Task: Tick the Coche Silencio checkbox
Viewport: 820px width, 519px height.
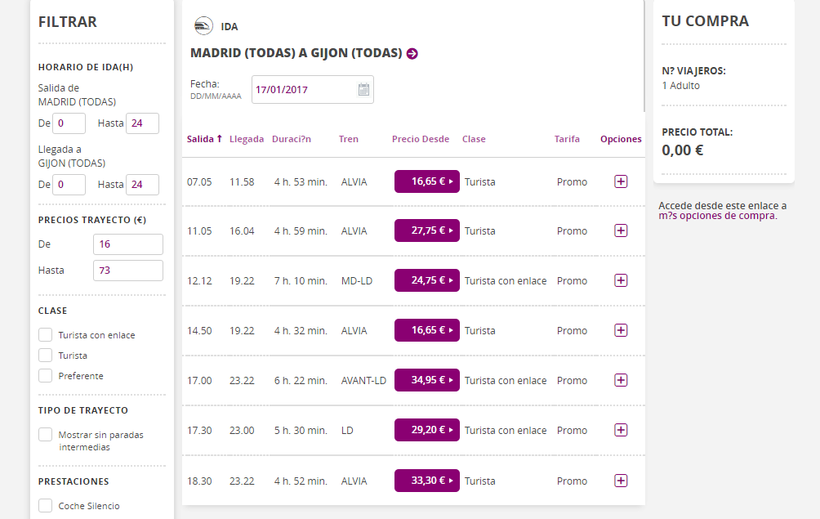Action: (45, 506)
